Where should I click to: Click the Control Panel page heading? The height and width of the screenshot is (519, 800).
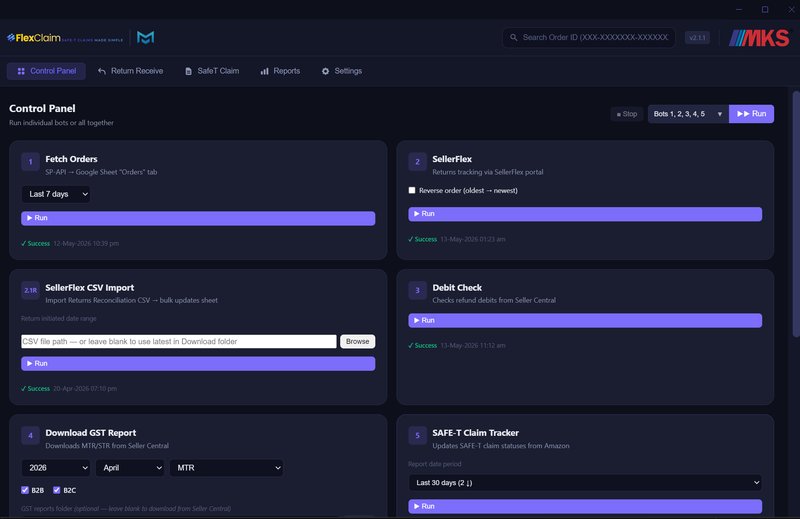coord(42,109)
